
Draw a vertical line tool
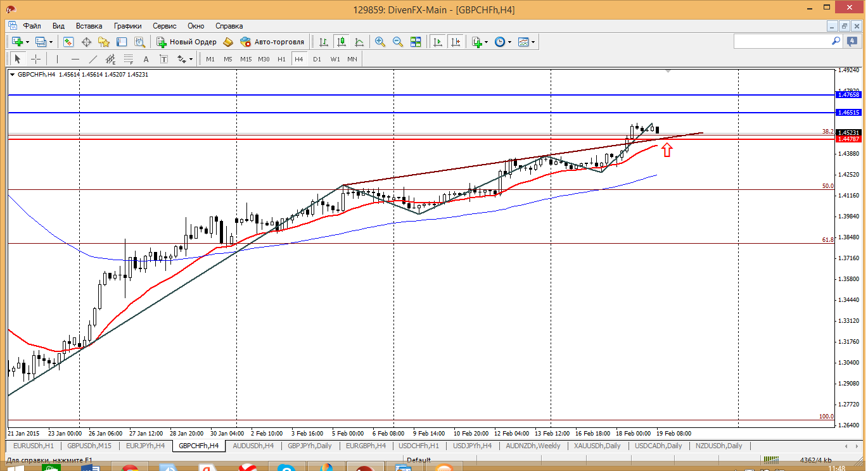pos(57,59)
